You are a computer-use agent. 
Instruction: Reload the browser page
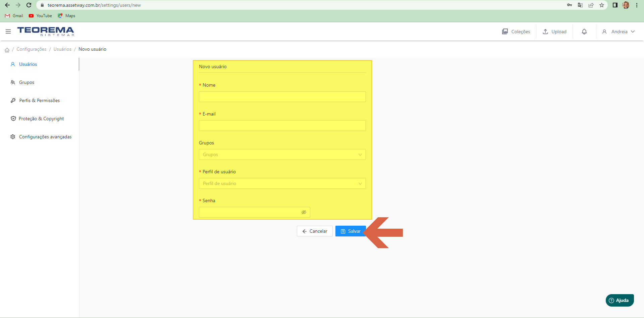pyautogui.click(x=29, y=5)
